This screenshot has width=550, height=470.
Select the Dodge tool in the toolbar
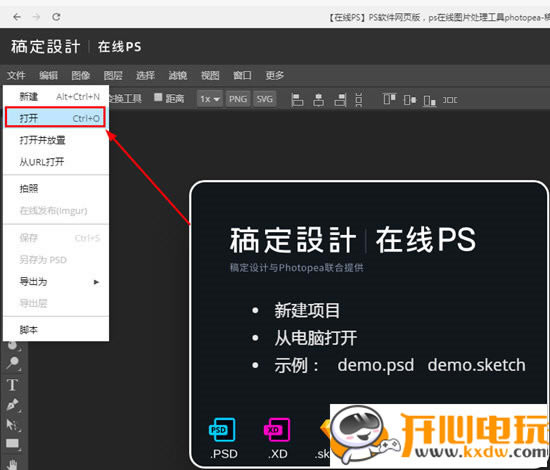(x=13, y=362)
